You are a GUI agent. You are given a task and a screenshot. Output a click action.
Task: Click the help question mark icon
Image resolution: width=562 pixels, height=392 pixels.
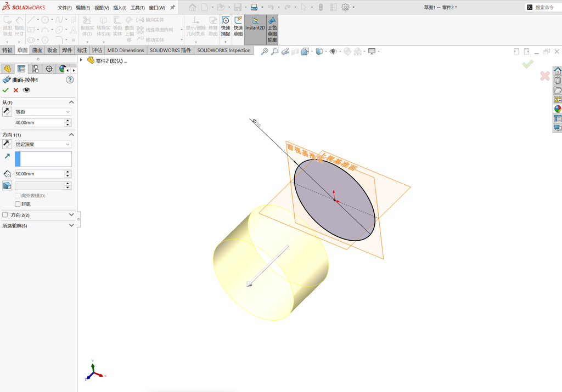(x=70, y=80)
